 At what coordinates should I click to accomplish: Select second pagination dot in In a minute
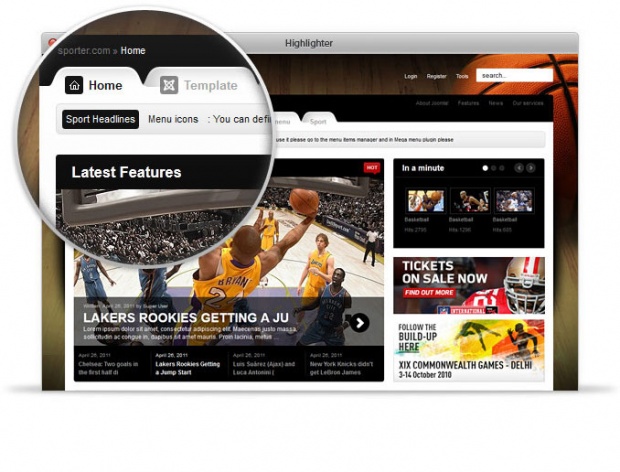coord(493,168)
